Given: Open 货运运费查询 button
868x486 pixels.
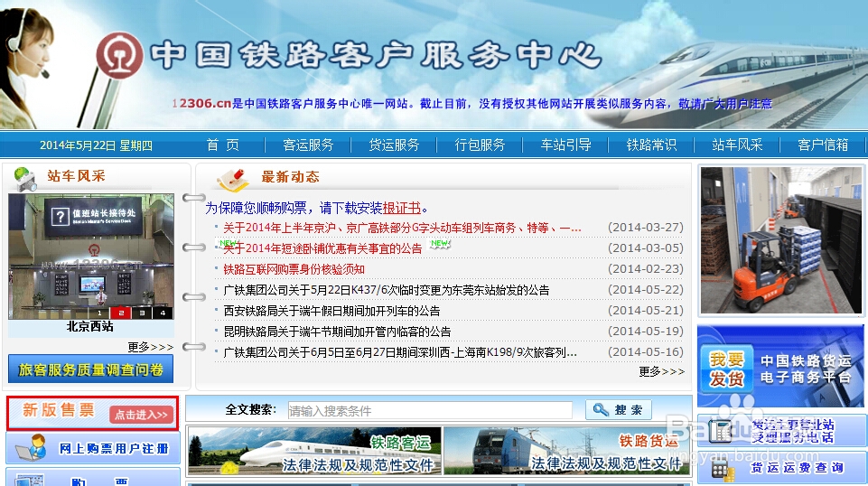Looking at the screenshot, I should (x=781, y=468).
